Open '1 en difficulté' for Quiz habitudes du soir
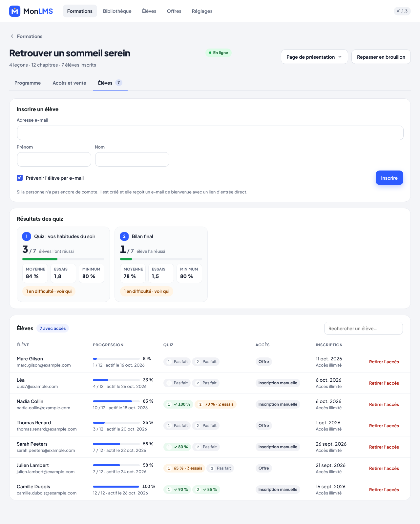The image size is (420, 524). 49,291
